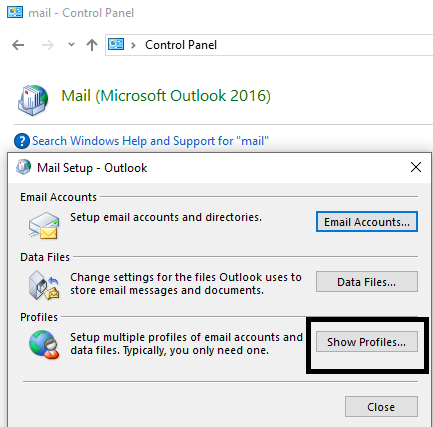Image resolution: width=433 pixels, height=427 pixels.
Task: Open Mail (Microsoft Outlook 2016) link
Action: (x=166, y=96)
